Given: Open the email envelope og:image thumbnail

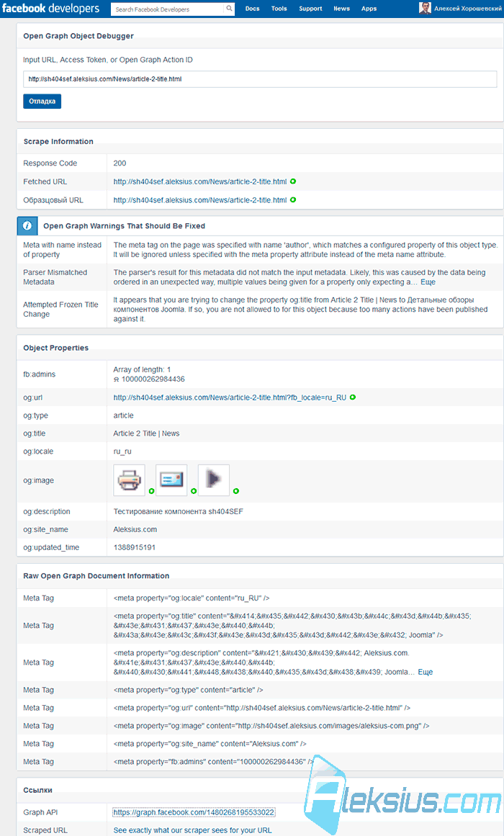Looking at the screenshot, I should point(171,480).
